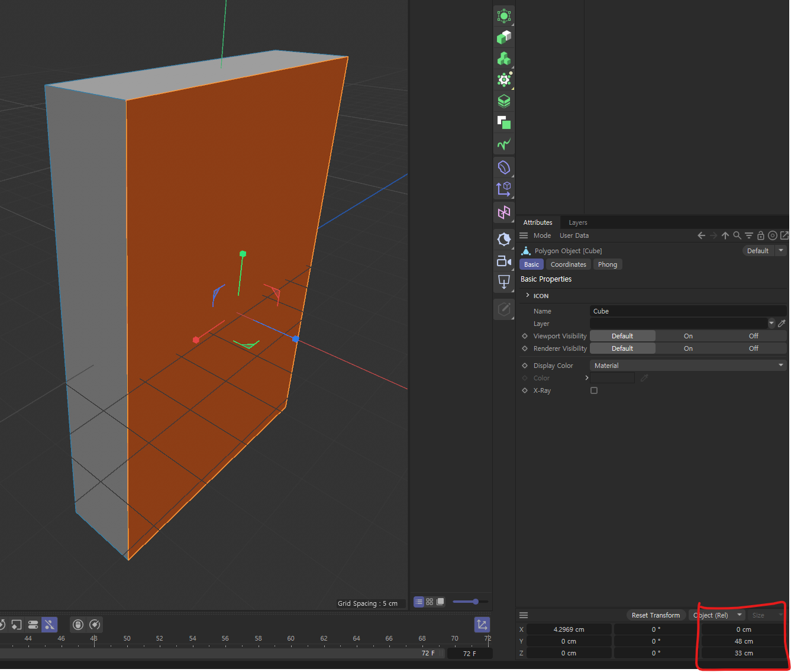Click the Reset Transform button
The height and width of the screenshot is (672, 791).
(x=656, y=615)
